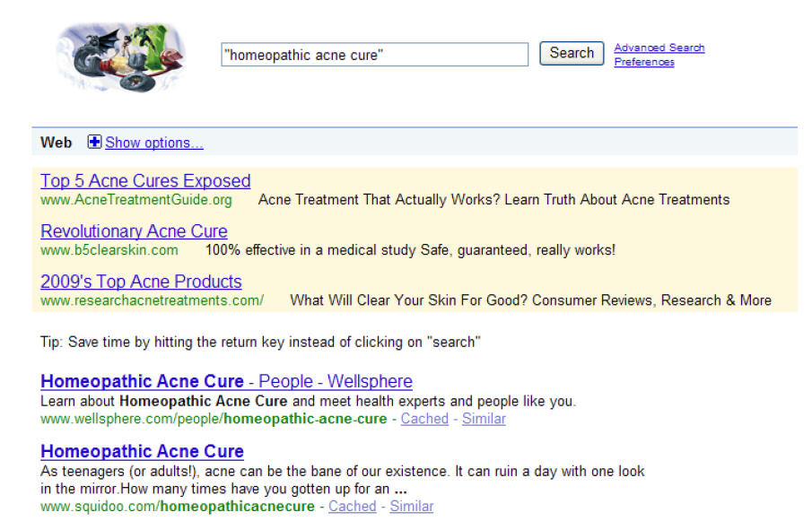Select the Web tab label

[56, 143]
